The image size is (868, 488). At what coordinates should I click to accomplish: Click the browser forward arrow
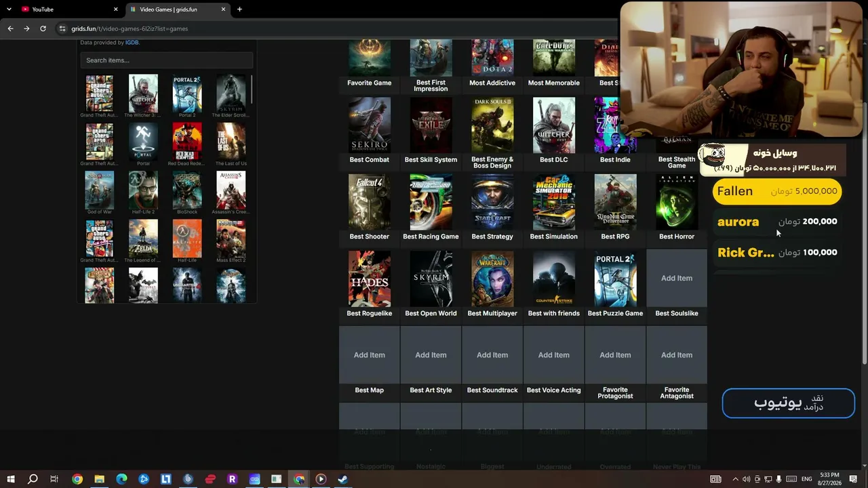(26, 28)
